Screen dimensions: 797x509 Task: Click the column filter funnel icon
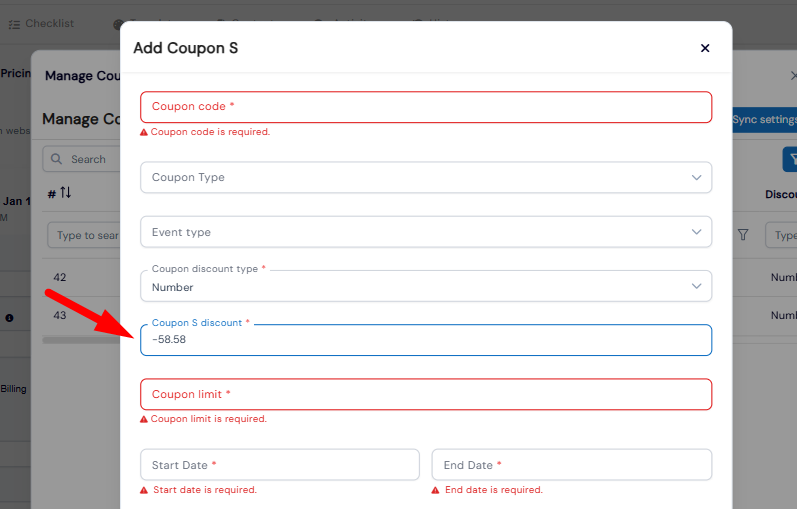pyautogui.click(x=743, y=234)
